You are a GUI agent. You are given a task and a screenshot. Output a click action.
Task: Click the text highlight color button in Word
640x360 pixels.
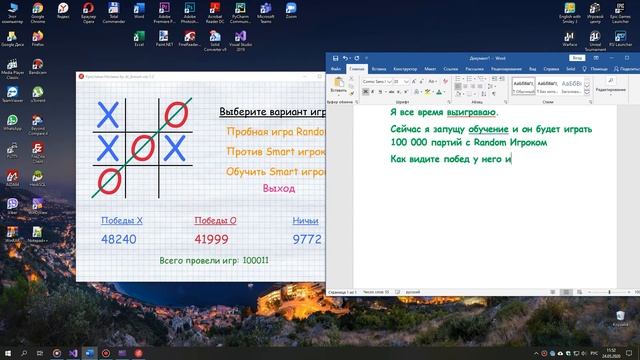pyautogui.click(x=427, y=92)
